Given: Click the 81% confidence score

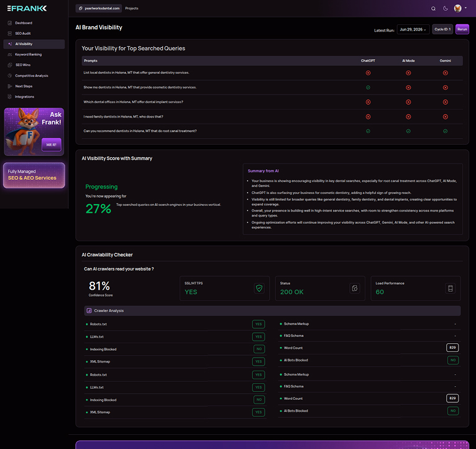Looking at the screenshot, I should [99, 286].
